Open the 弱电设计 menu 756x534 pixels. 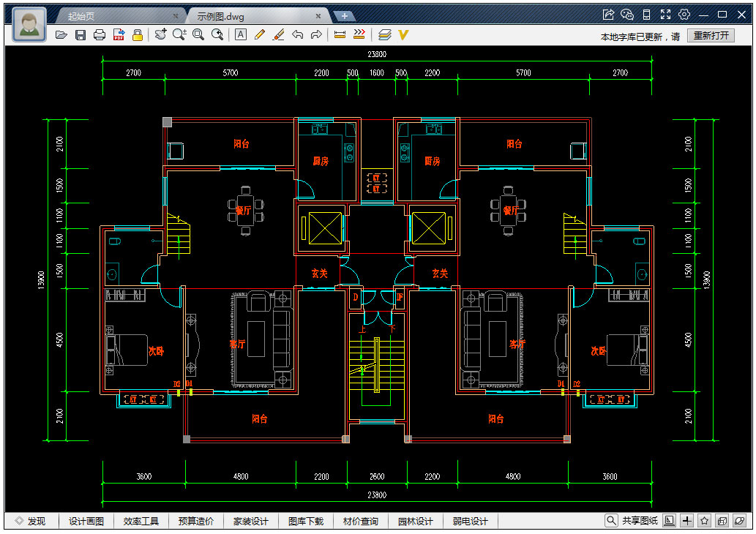coord(471,521)
